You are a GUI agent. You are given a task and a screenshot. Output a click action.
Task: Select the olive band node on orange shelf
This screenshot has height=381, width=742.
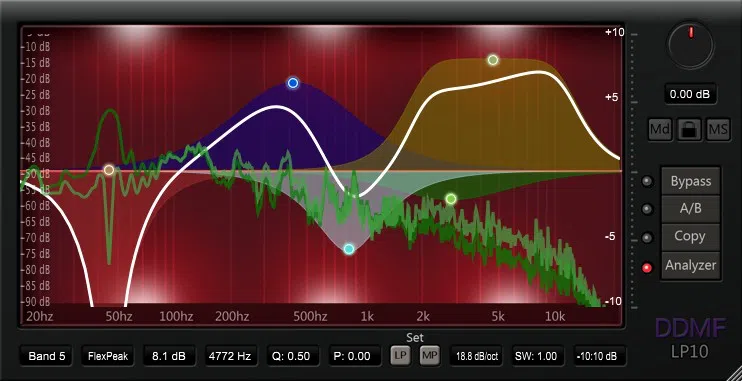493,60
